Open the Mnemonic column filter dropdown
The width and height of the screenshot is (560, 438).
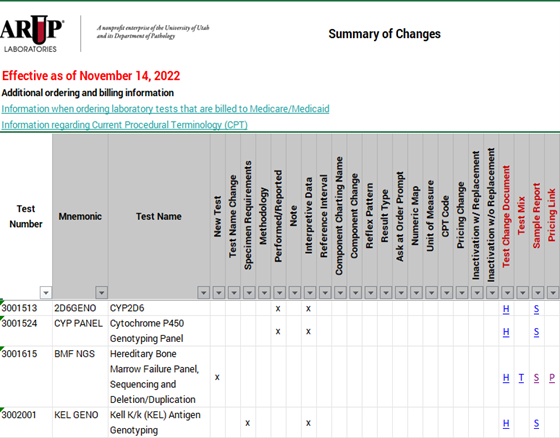click(x=101, y=293)
